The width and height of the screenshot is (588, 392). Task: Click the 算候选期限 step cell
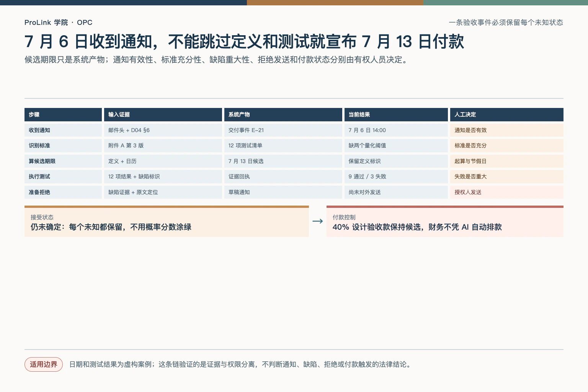(63, 161)
